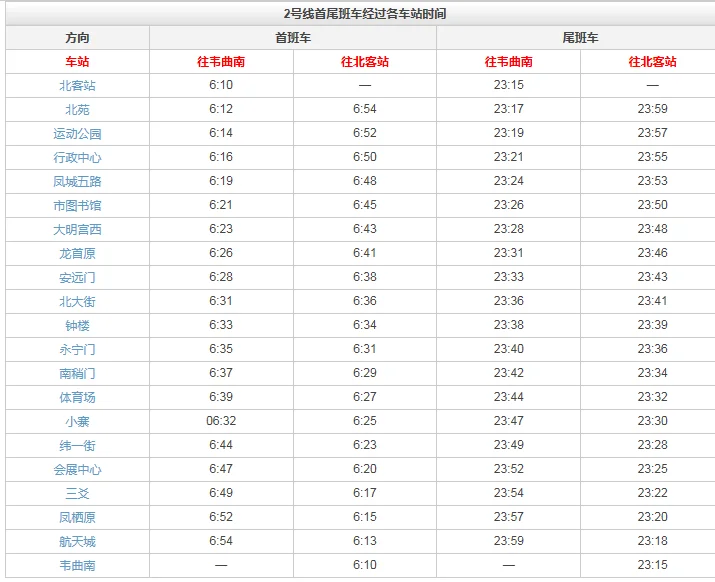This screenshot has height=582, width=715.
Task: Click the 小寨 station link
Action: (77, 421)
